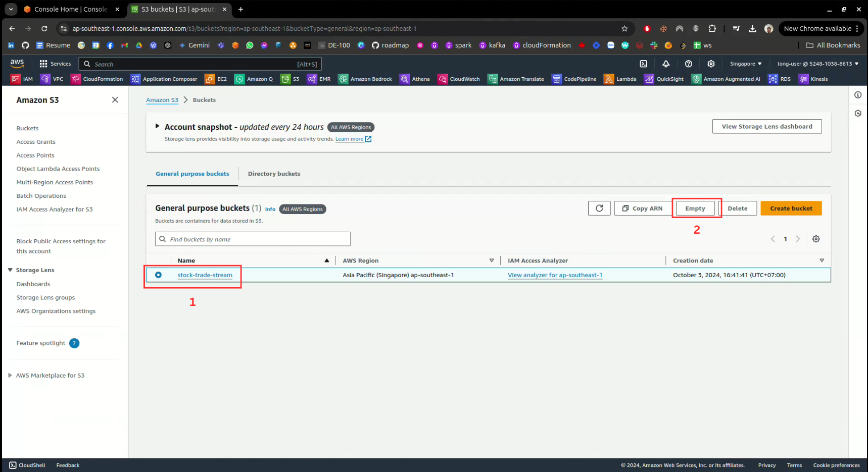
Task: Close the Amazon S3 sidebar panel
Action: tap(115, 100)
